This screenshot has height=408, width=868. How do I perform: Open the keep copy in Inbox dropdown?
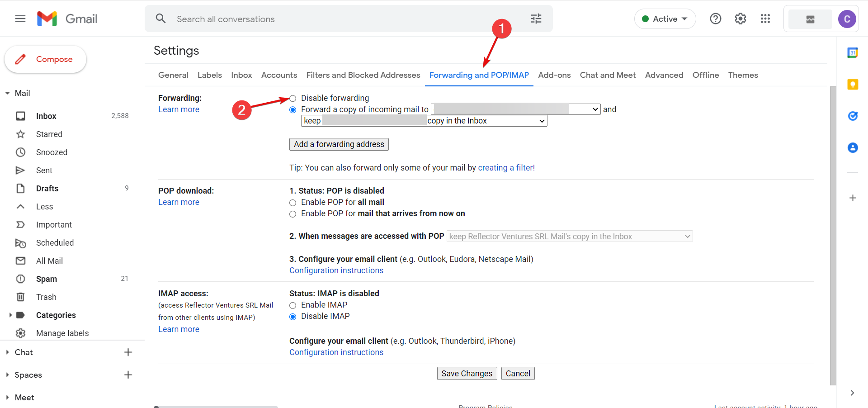[x=424, y=121]
